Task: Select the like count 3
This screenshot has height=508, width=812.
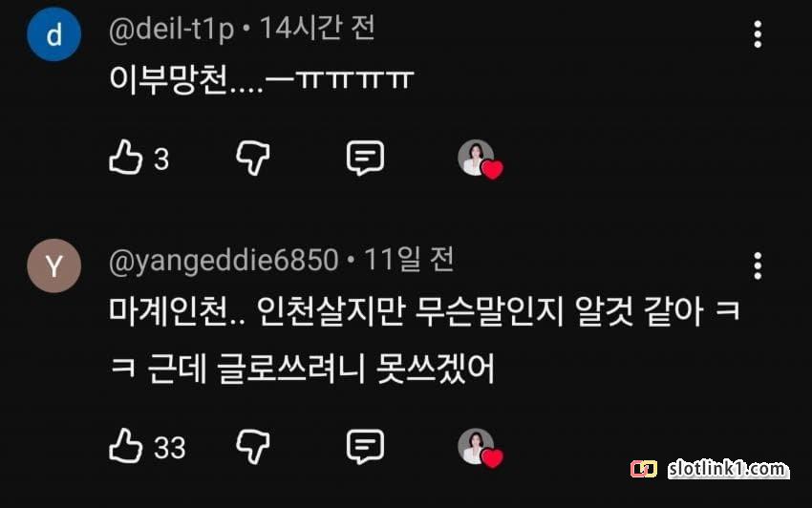Action: [161, 159]
